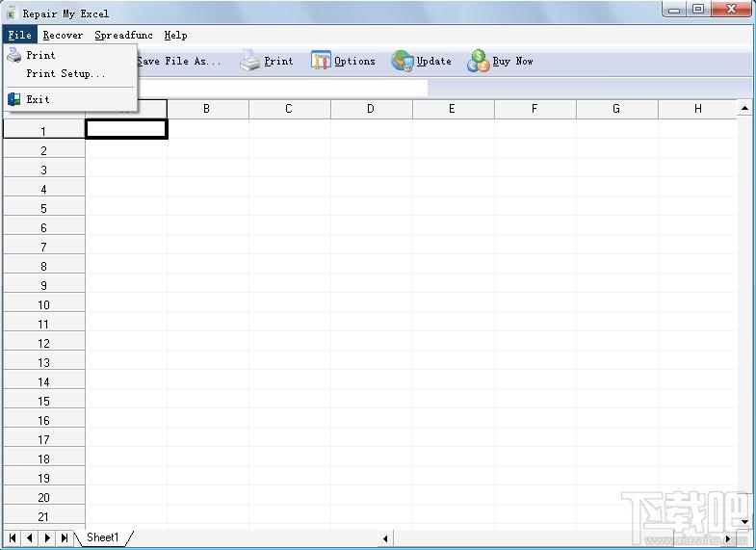Select column G header
The image size is (756, 550).
click(616, 109)
